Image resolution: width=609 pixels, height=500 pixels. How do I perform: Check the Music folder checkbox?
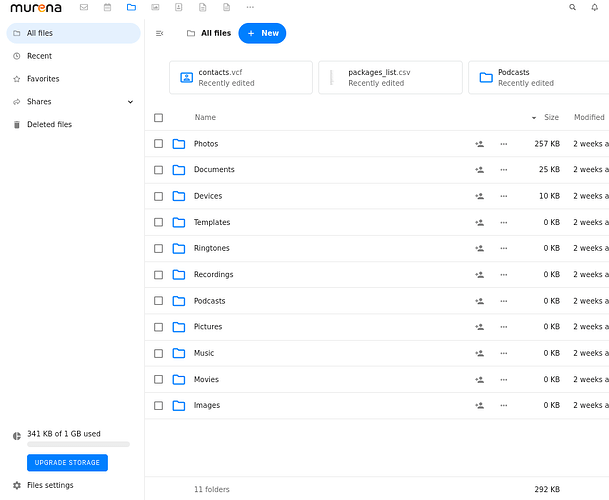pyautogui.click(x=158, y=353)
